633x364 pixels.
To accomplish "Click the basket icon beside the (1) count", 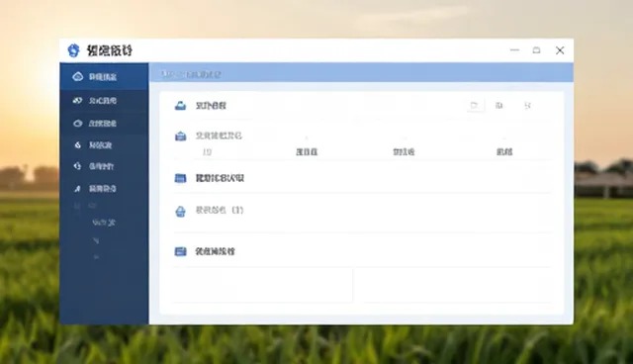I will pos(180,211).
